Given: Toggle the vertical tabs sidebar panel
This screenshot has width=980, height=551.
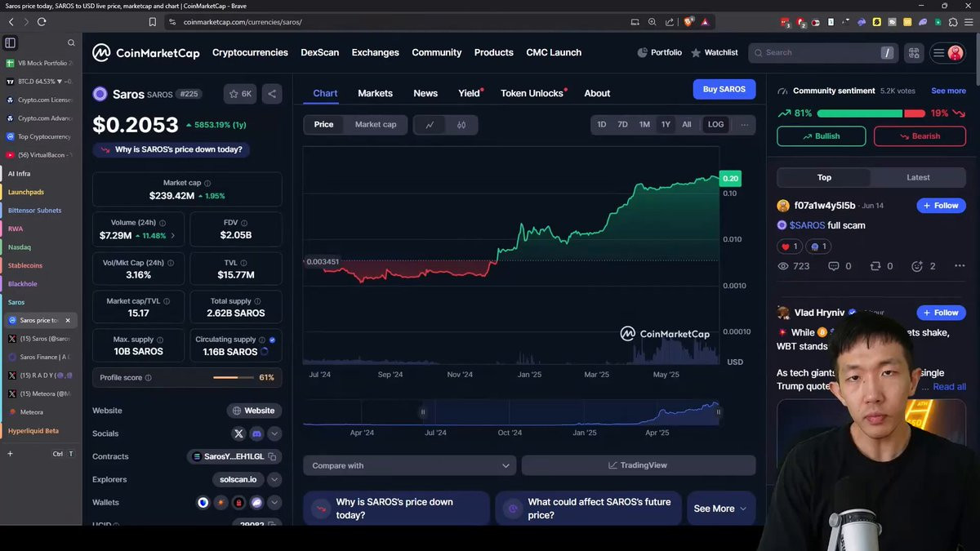Looking at the screenshot, I should [x=11, y=42].
